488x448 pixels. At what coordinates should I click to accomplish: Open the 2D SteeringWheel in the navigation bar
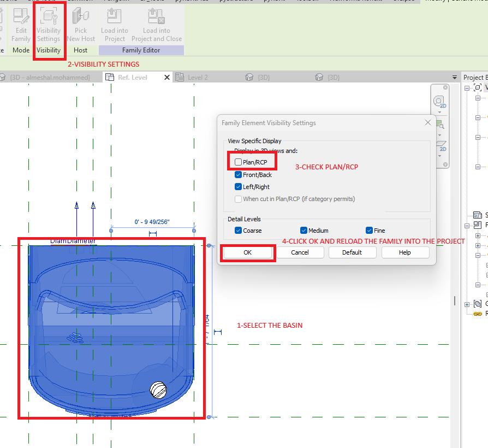click(440, 102)
